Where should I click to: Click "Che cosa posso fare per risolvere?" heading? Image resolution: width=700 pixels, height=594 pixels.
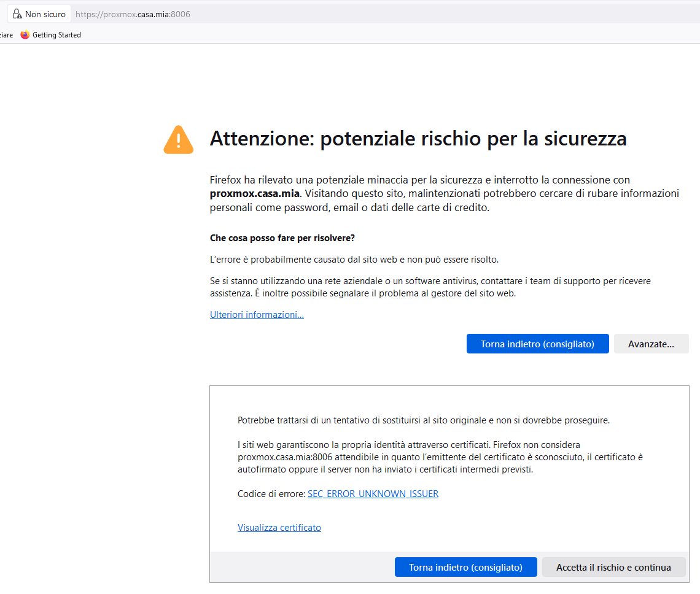[282, 238]
